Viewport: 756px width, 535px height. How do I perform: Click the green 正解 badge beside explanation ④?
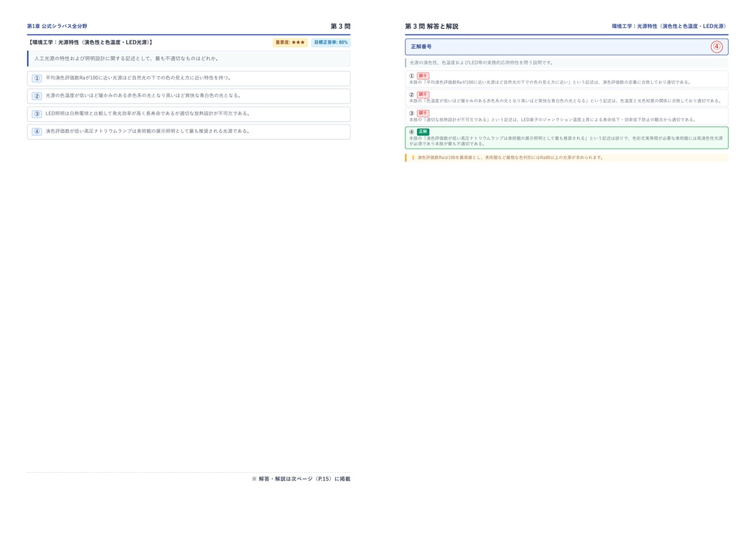click(x=423, y=132)
